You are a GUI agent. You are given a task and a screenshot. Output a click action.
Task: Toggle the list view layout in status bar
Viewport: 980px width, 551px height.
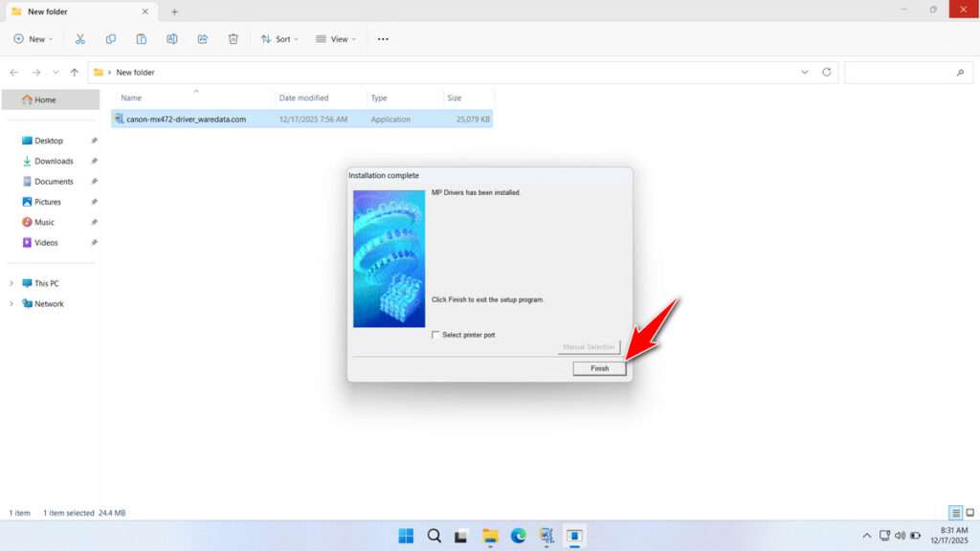(953, 513)
